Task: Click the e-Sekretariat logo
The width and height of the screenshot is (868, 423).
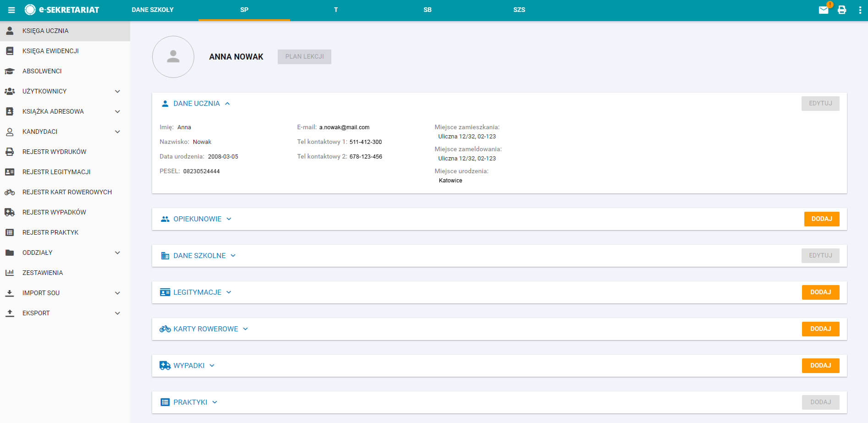Action: coord(62,10)
